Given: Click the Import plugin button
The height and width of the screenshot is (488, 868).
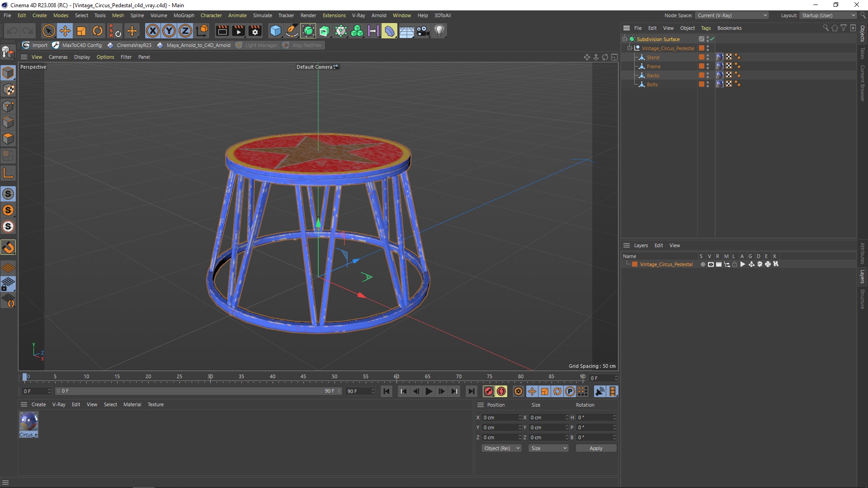Looking at the screenshot, I should coord(35,45).
